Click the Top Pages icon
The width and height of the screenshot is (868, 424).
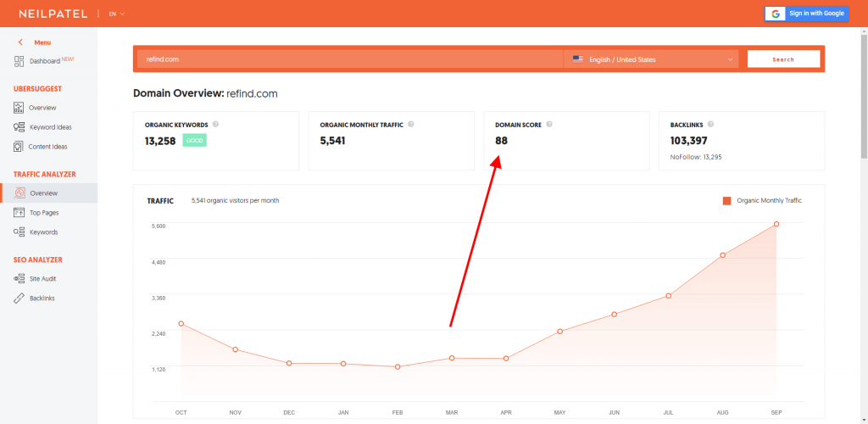[x=19, y=213]
